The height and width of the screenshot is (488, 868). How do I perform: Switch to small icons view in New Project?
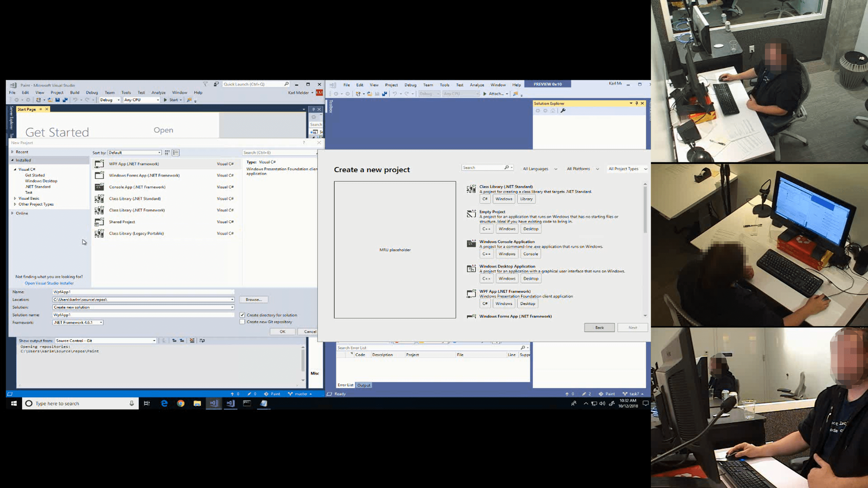click(167, 153)
